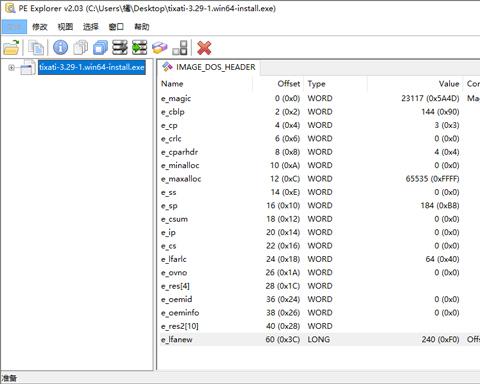Open the 视图 menu

[x=65, y=27]
